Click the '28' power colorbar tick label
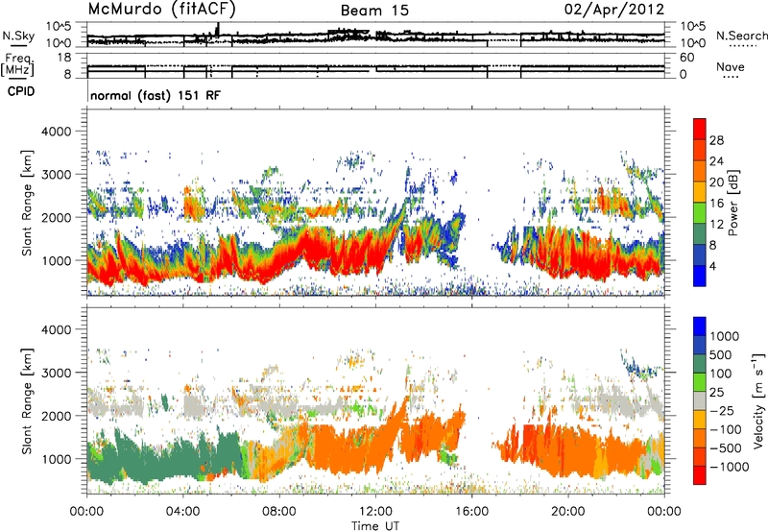The height and width of the screenshot is (532, 768). point(716,140)
